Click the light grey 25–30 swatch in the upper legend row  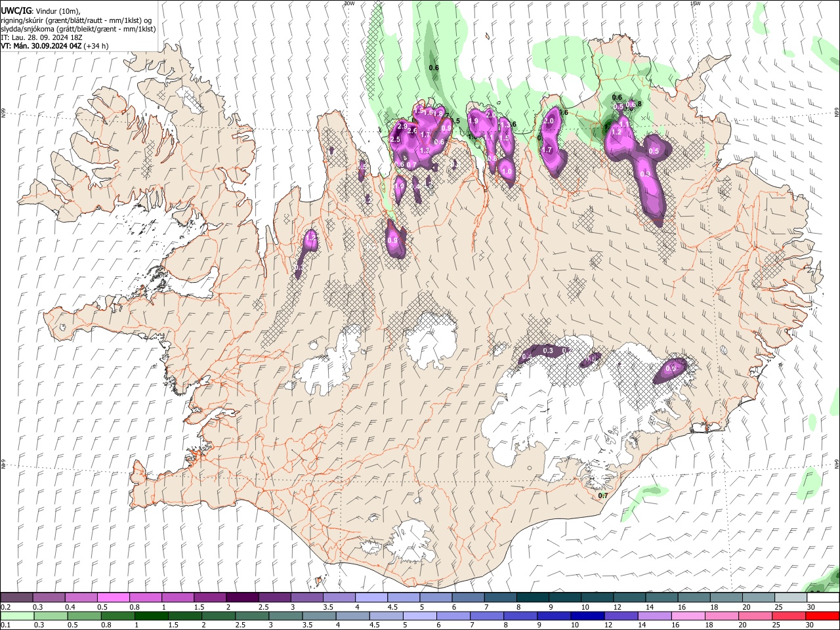791,597
